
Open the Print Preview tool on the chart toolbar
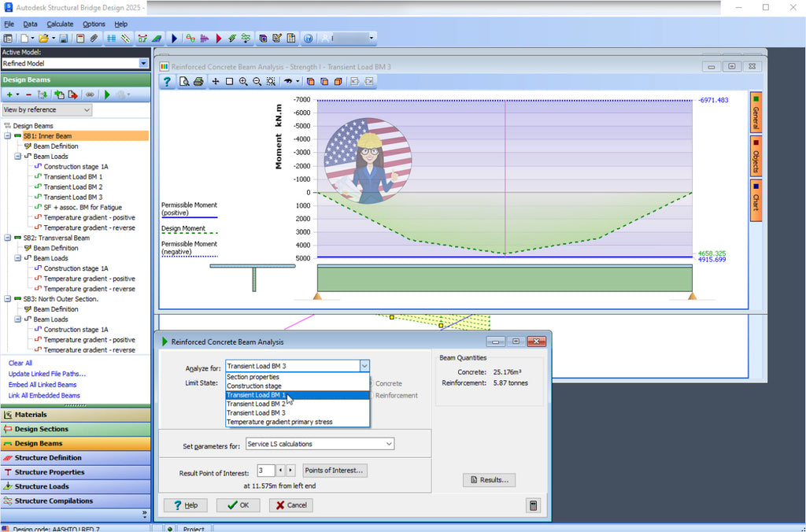[185, 81]
